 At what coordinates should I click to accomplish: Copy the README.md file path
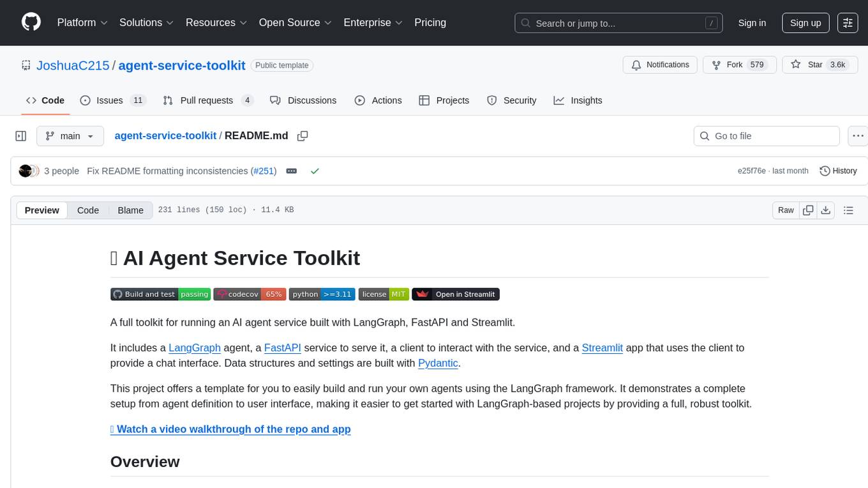pyautogui.click(x=303, y=136)
